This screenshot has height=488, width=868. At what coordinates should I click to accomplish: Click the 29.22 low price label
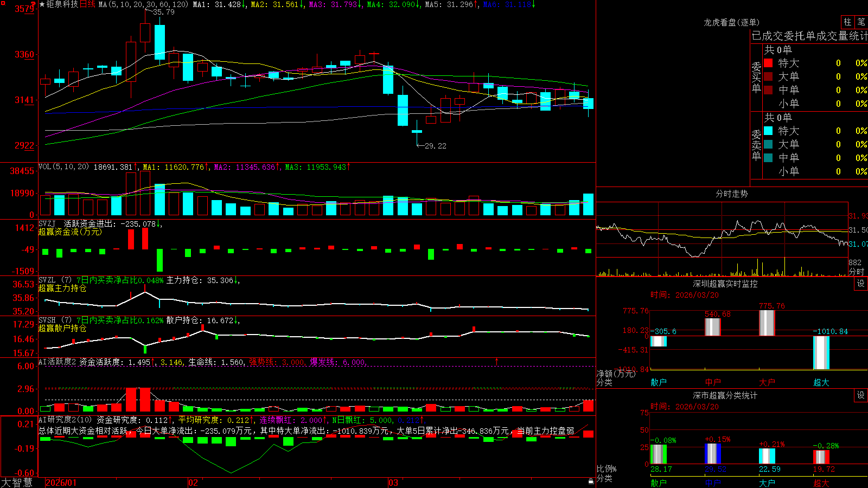tap(435, 146)
